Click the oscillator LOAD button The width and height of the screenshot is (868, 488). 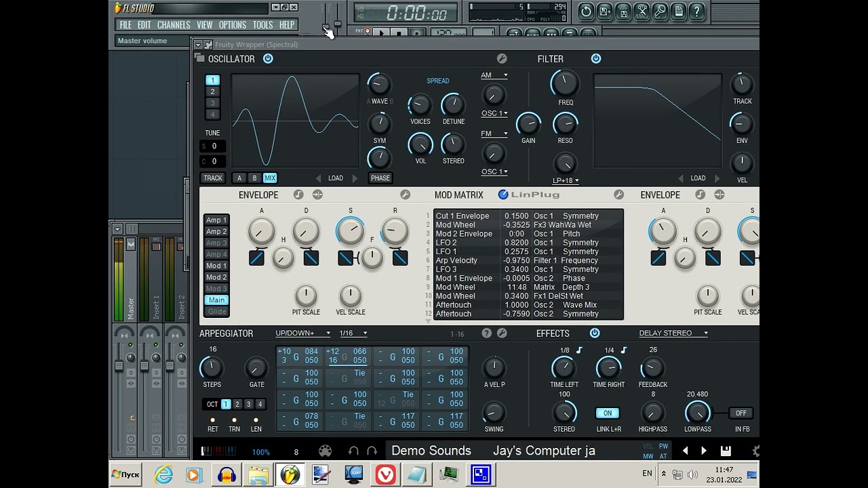[336, 178]
